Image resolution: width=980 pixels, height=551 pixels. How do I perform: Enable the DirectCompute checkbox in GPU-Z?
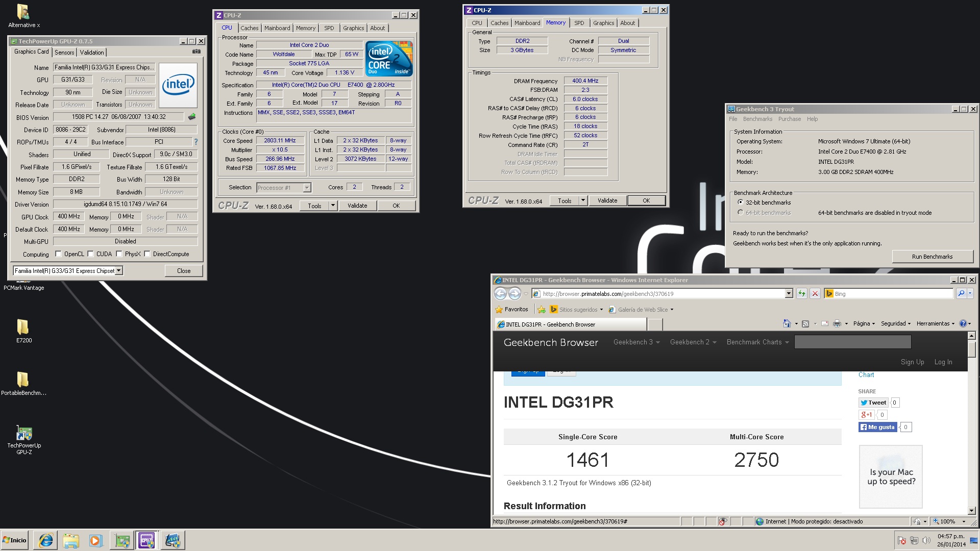pyautogui.click(x=147, y=254)
